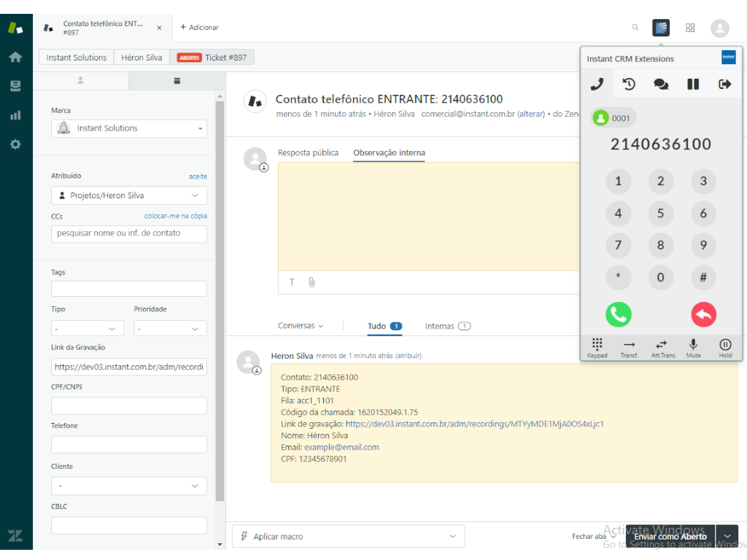Open call history in CRM extension

(x=629, y=85)
